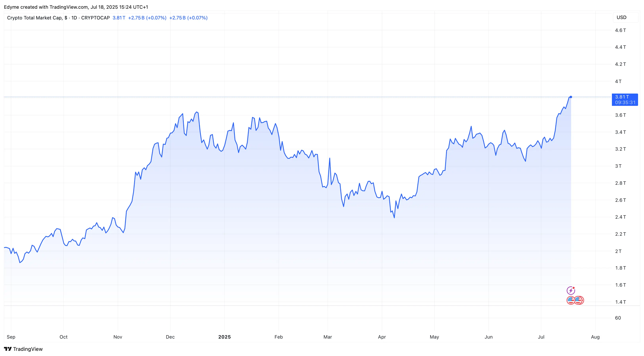644x356 pixels.
Task: Click the 2.2 T price axis label
Action: coord(620,234)
